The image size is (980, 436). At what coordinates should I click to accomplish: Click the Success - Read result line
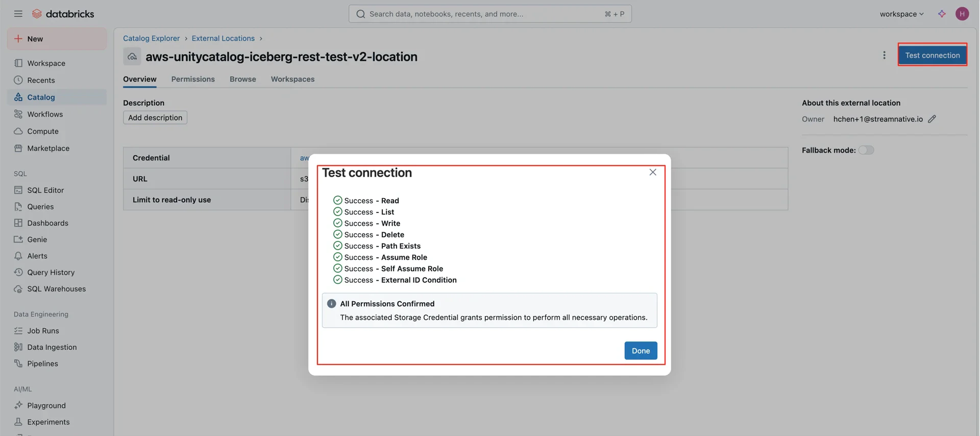366,201
